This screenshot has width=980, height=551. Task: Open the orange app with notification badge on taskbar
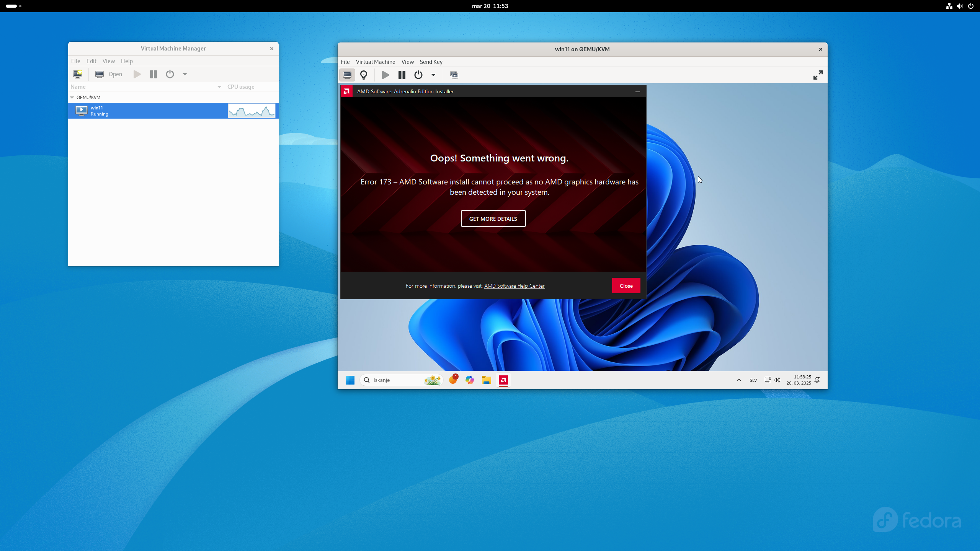click(453, 379)
